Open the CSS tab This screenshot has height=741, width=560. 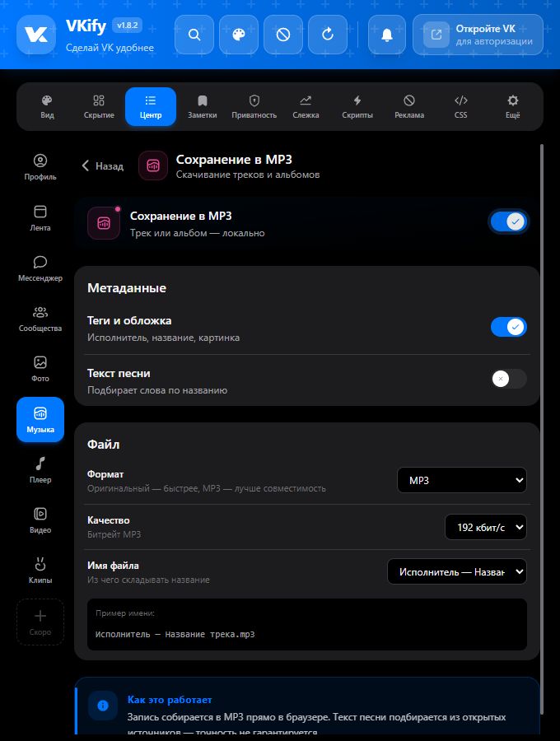coord(460,107)
